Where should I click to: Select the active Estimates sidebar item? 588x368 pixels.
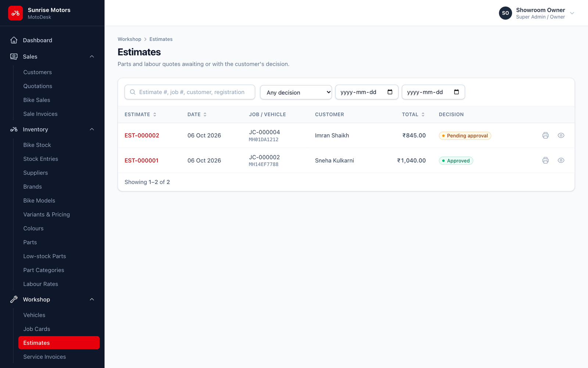[x=59, y=343]
